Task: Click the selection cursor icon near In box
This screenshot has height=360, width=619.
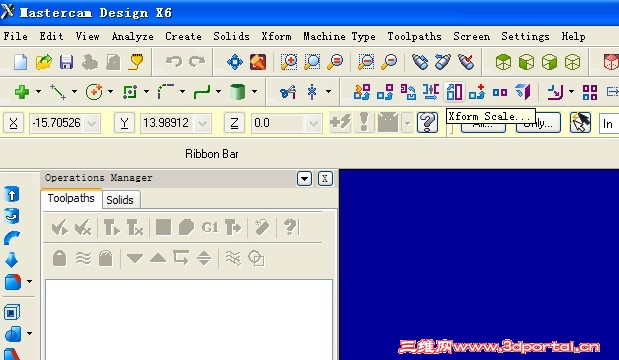Action: click(x=580, y=122)
